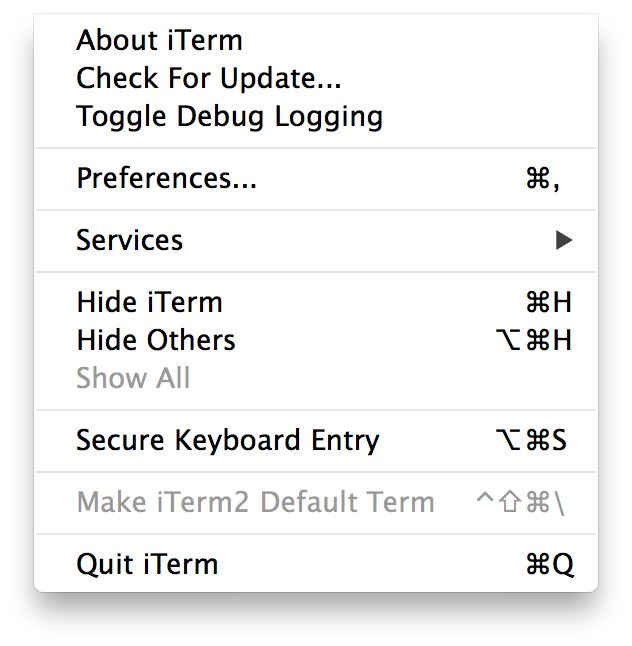Click Make iTerm2 Default Term
The height and width of the screenshot is (646, 632).
255,503
